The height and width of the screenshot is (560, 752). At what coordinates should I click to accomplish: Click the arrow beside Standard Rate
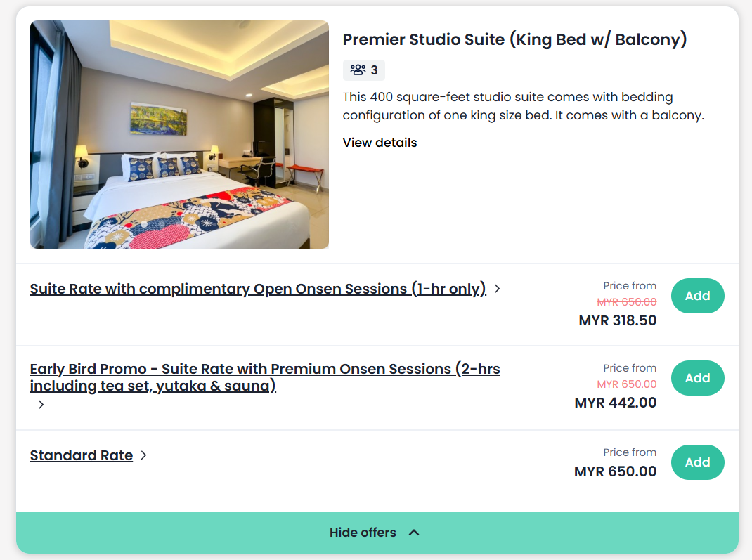click(x=143, y=455)
